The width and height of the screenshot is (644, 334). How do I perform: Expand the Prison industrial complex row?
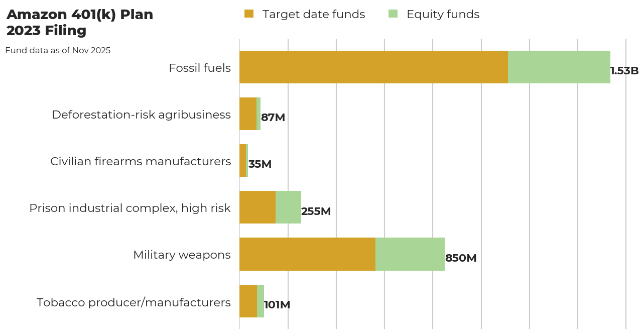tap(130, 207)
